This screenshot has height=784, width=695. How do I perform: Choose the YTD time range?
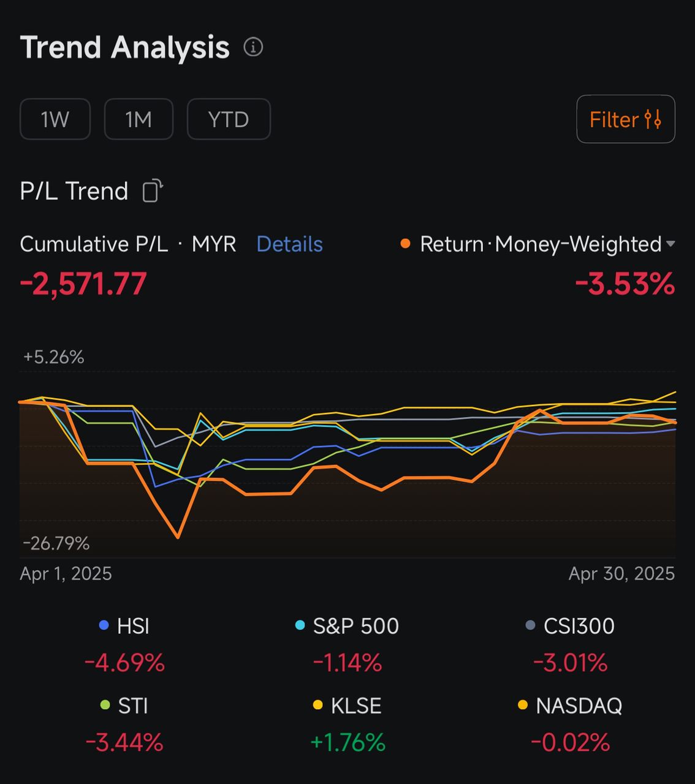pyautogui.click(x=229, y=119)
